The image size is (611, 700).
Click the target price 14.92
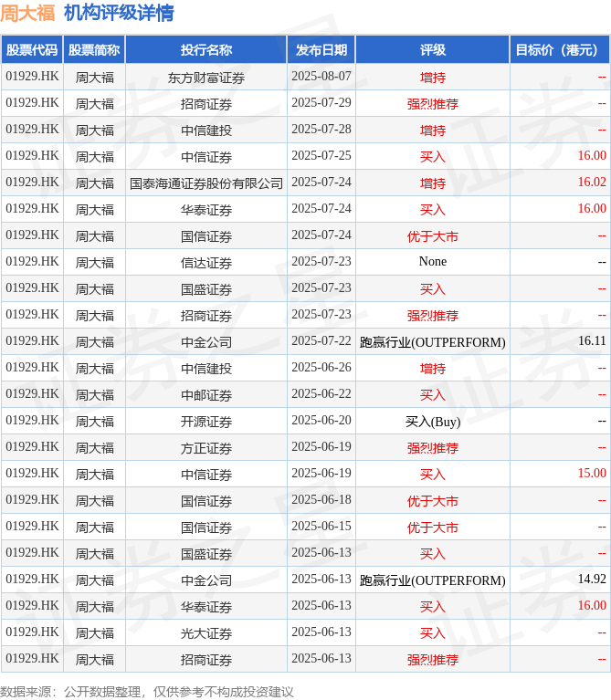[x=592, y=579]
